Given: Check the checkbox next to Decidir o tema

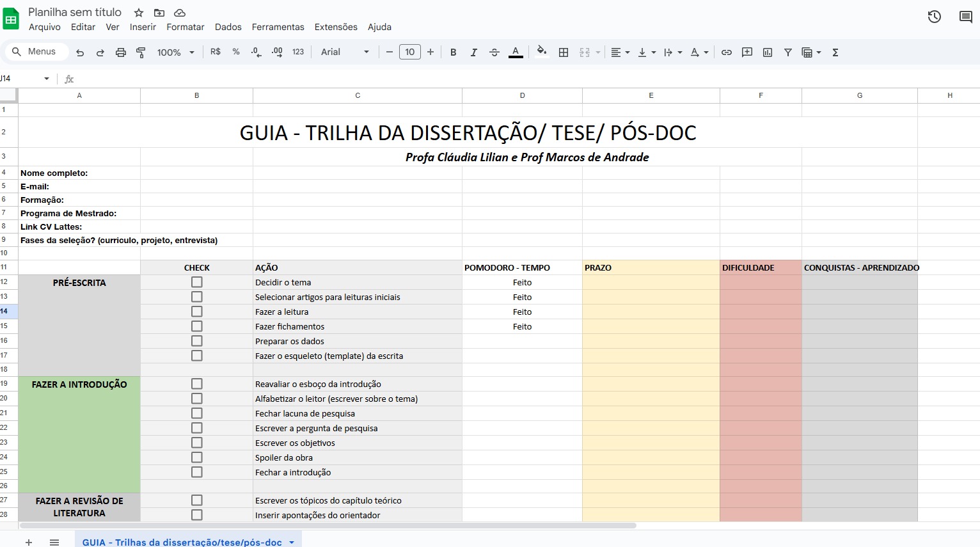Looking at the screenshot, I should (x=196, y=281).
